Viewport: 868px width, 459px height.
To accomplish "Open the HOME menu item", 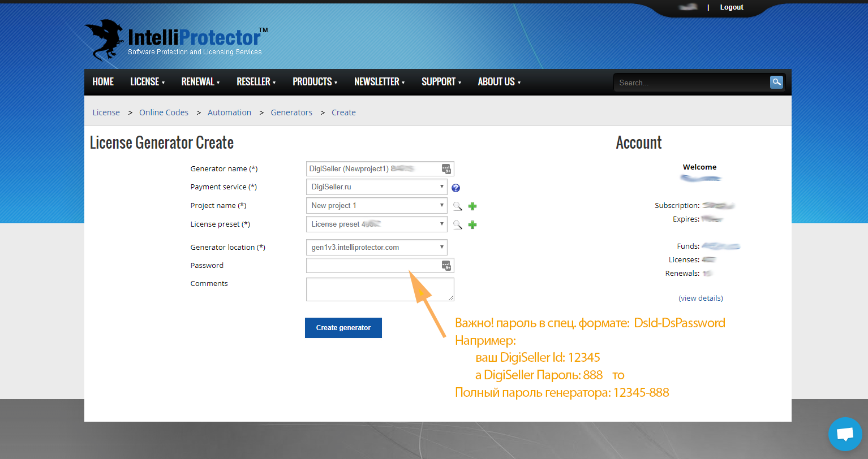I will [103, 82].
